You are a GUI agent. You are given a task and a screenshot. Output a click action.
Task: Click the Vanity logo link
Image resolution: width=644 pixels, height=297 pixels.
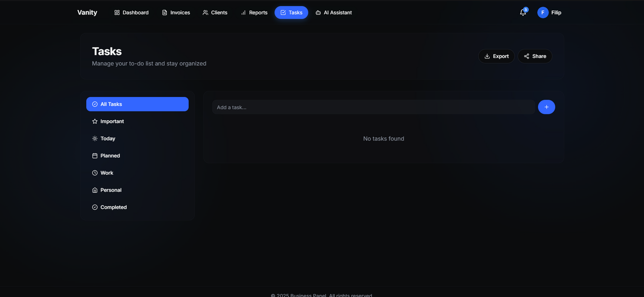tap(87, 13)
